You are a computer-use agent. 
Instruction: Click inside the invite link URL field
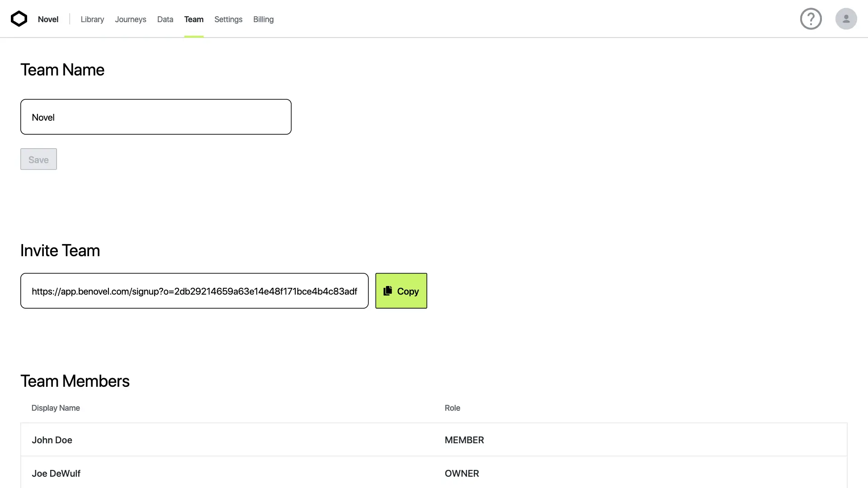click(x=194, y=291)
